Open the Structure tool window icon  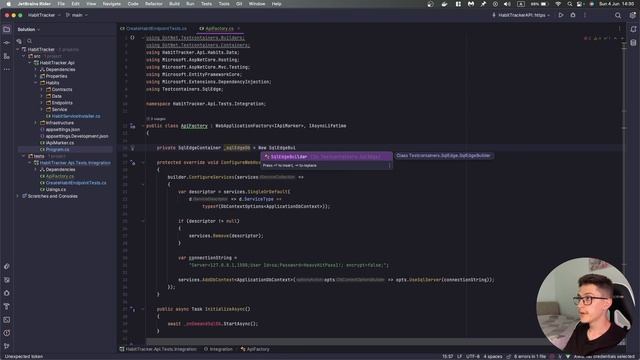[x=7, y=56]
